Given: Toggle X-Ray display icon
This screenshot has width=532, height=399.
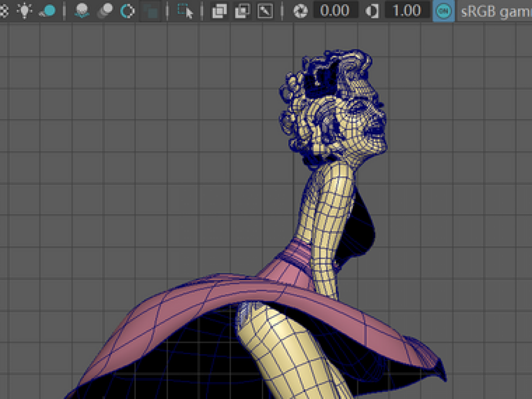Looking at the screenshot, I should tap(219, 11).
